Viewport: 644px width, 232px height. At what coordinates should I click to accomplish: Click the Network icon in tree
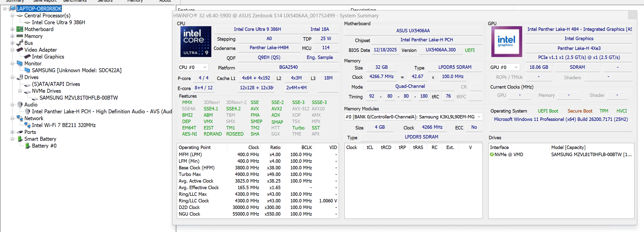[x=20, y=118]
